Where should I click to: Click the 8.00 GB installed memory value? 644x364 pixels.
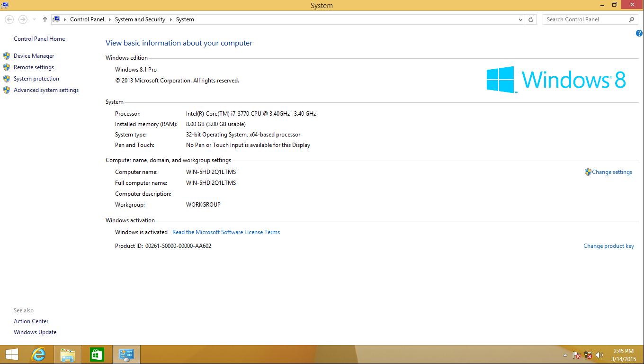pyautogui.click(x=216, y=124)
